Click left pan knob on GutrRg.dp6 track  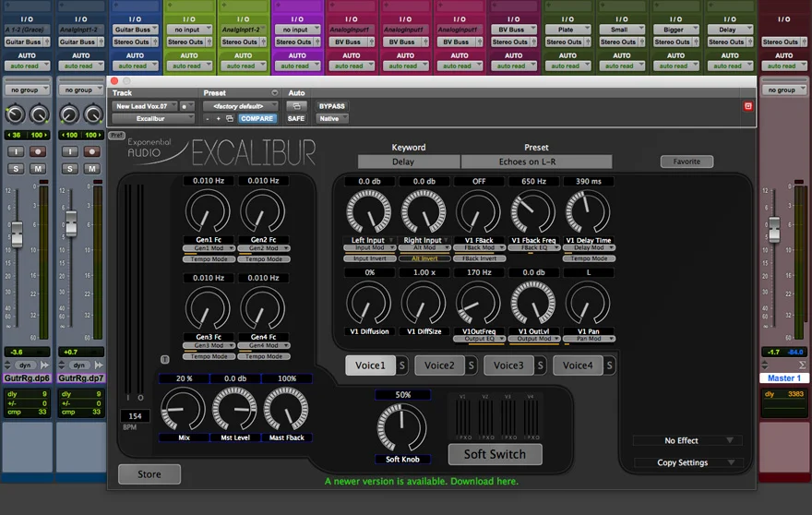[15, 114]
